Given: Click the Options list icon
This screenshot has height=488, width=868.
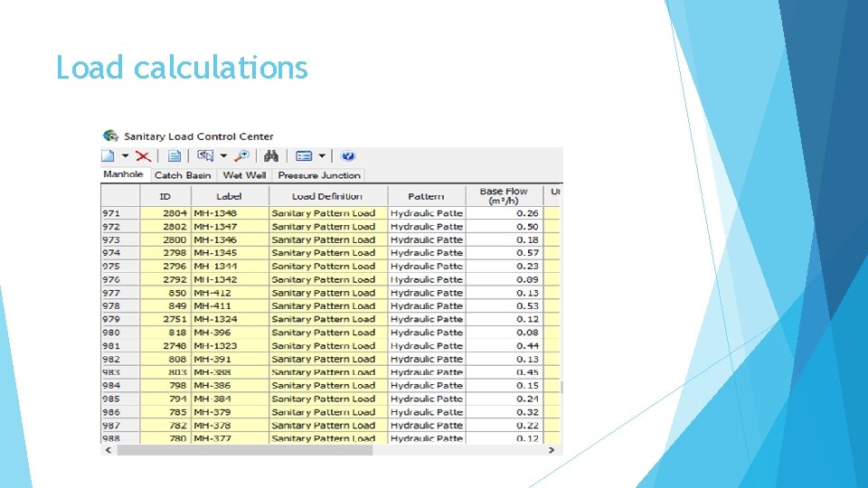Looking at the screenshot, I should pos(304,156).
